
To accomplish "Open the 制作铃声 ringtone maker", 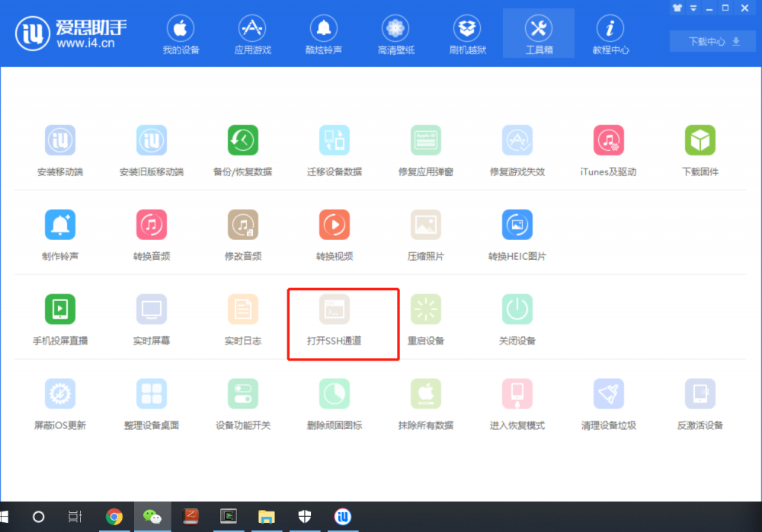I will coord(59,225).
